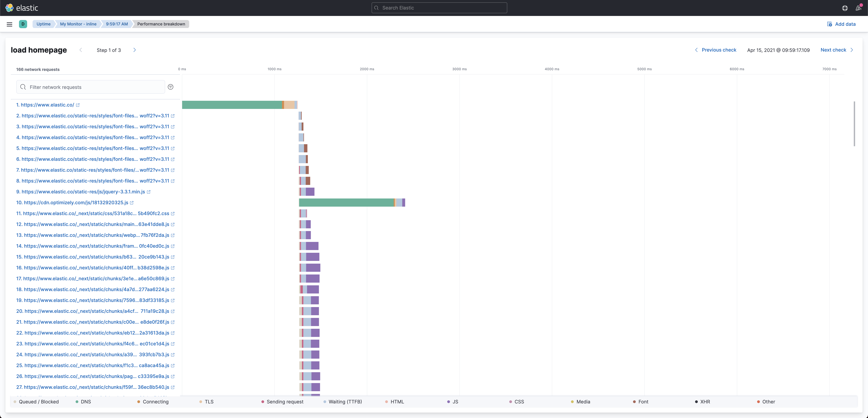The width and height of the screenshot is (868, 418).
Task: Click the Search Elastic box
Action: [x=439, y=8]
